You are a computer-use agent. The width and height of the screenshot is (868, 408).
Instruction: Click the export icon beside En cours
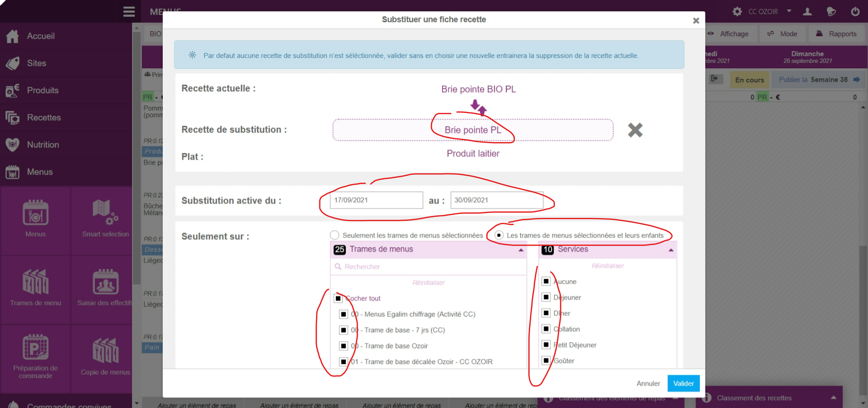tap(715, 79)
